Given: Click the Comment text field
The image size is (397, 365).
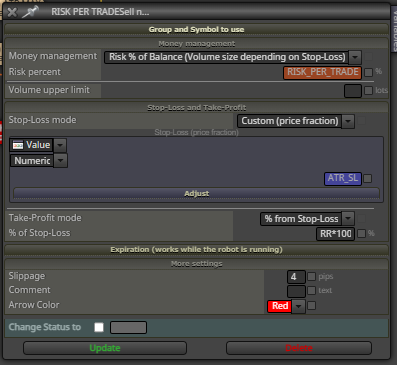Looking at the screenshot, I should click(x=296, y=291).
